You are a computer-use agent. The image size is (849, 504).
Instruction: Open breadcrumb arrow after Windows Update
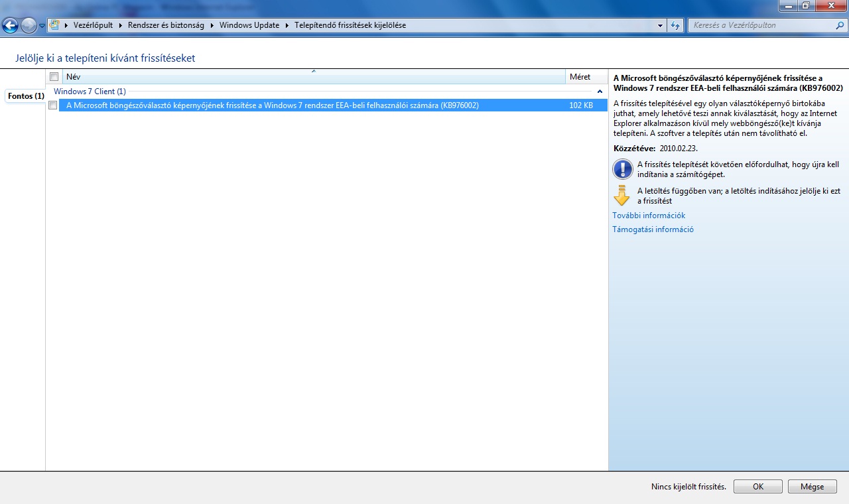pos(287,25)
